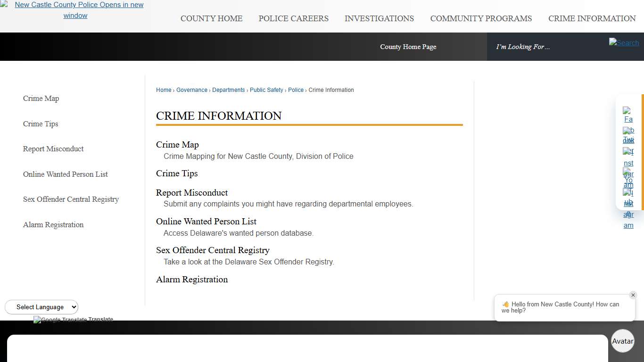This screenshot has width=644, height=362.
Task: Click the Governance breadcrumb link
Action: click(x=191, y=90)
